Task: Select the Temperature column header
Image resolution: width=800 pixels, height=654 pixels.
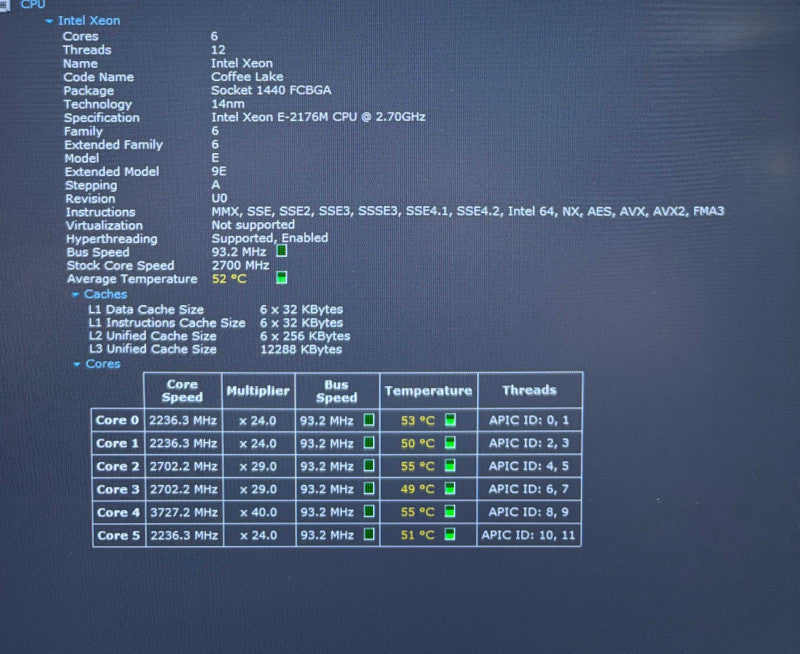Action: tap(429, 391)
